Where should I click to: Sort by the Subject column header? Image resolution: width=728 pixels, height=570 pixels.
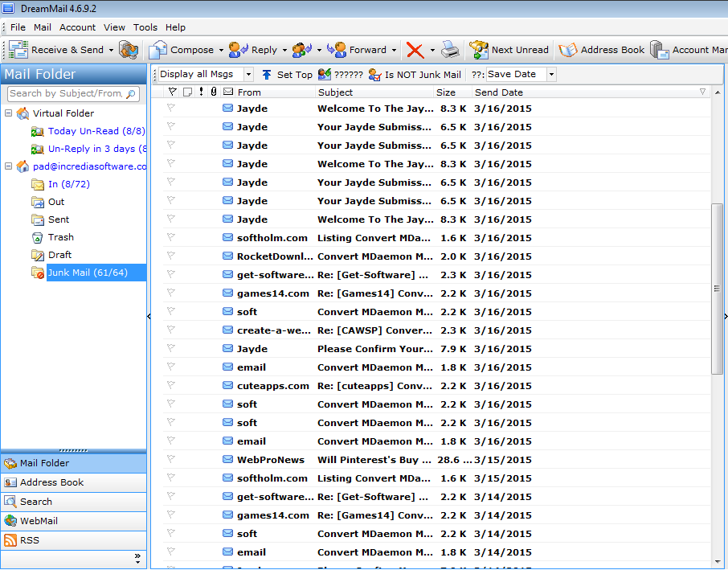[x=374, y=92]
